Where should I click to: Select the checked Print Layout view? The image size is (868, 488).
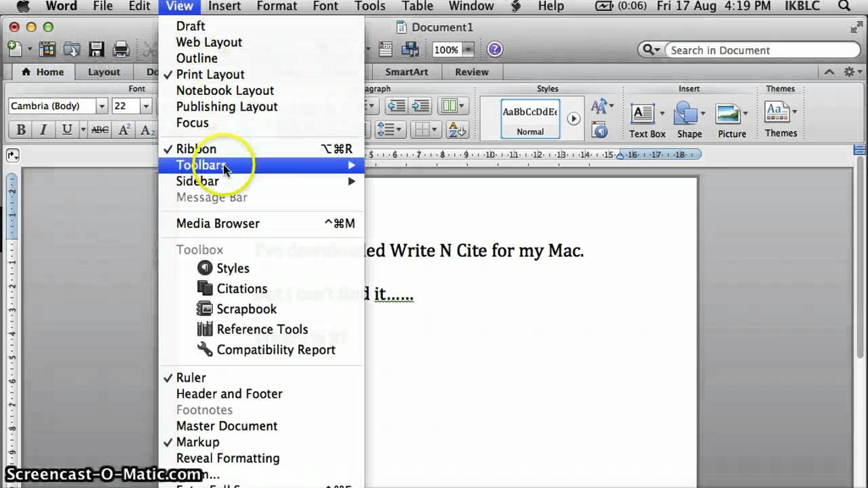[x=261, y=75]
